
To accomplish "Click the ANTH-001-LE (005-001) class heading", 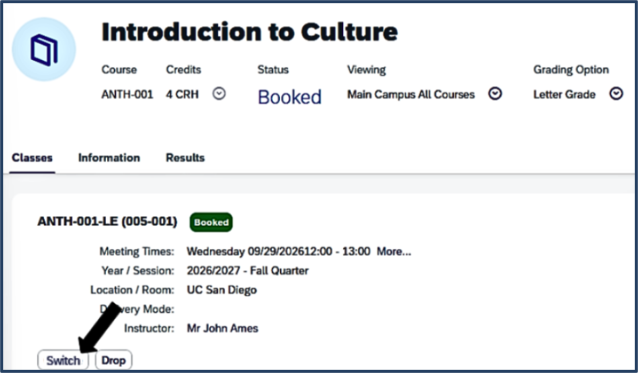I will point(107,222).
